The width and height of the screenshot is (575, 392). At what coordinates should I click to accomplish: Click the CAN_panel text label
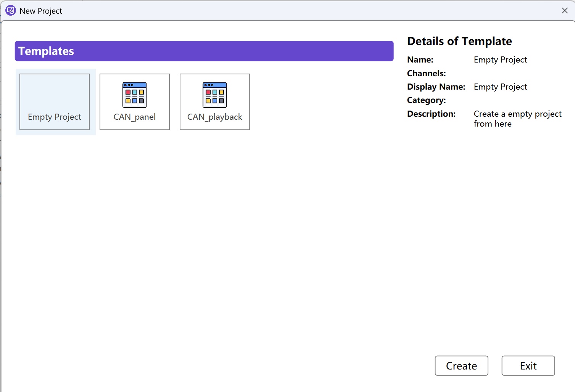coord(134,117)
